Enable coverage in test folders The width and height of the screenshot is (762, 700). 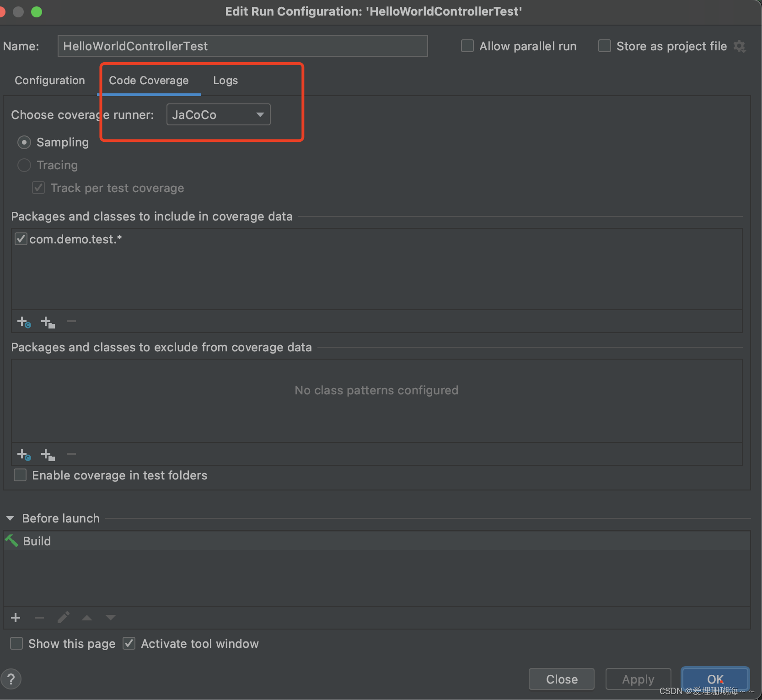[x=20, y=475]
